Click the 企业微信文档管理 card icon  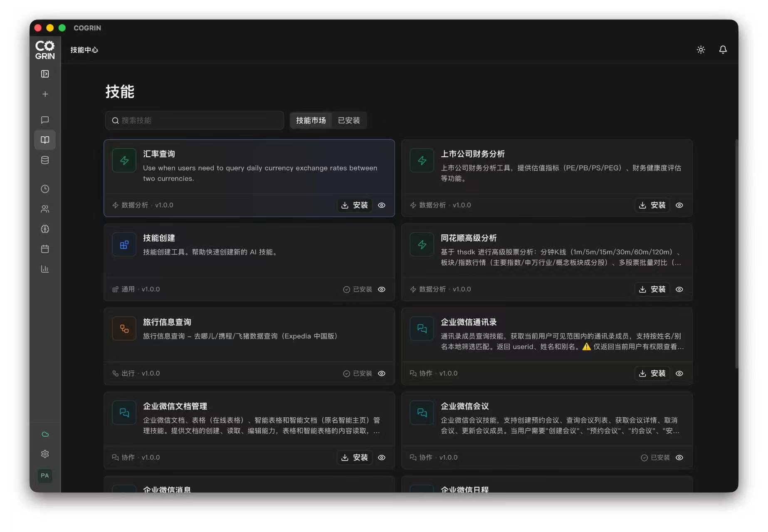coord(124,412)
